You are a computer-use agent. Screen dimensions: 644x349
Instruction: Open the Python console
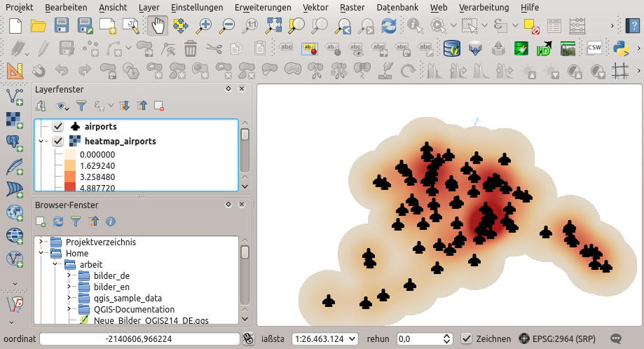620,48
